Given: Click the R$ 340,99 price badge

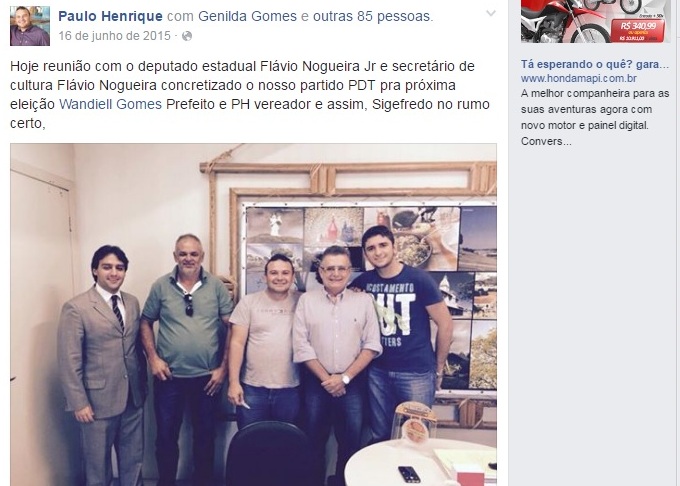Looking at the screenshot, I should [638, 29].
